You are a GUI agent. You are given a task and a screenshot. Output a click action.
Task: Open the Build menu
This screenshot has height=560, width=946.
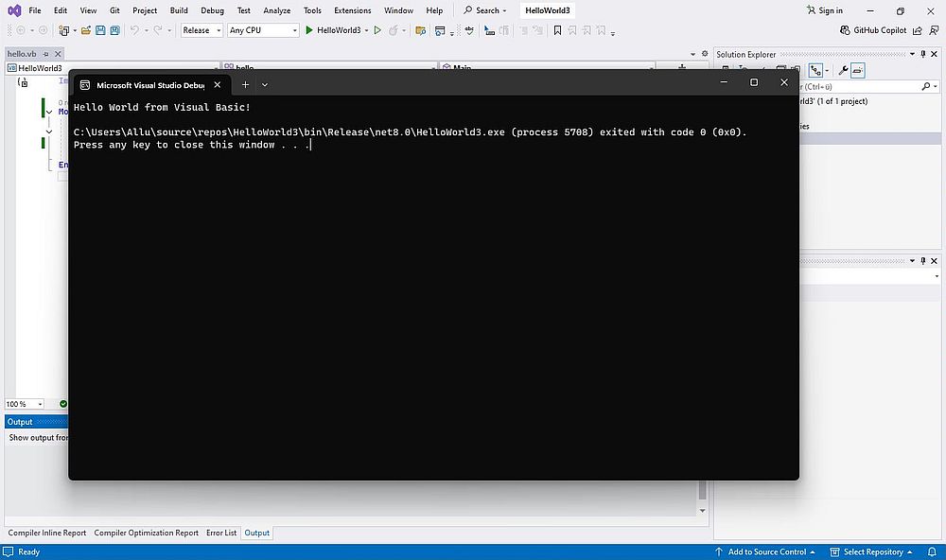click(x=179, y=10)
